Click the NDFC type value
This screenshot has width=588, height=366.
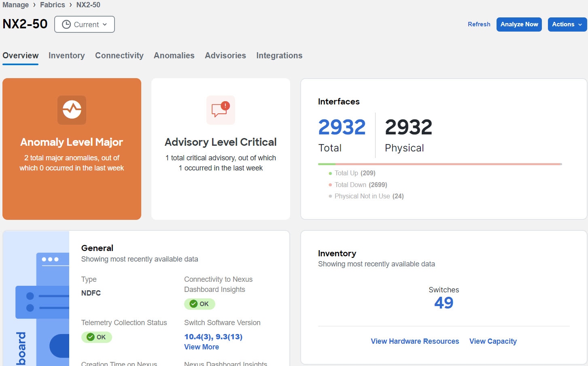(x=91, y=293)
